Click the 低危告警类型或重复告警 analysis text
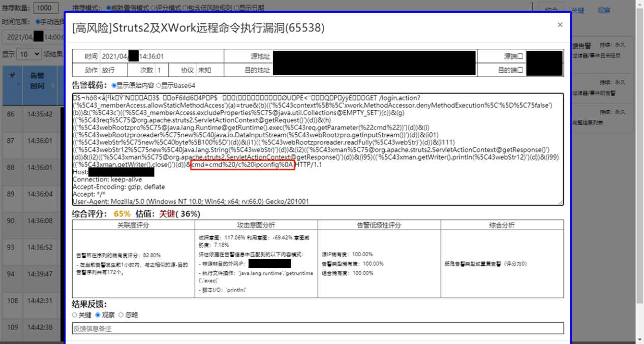Viewport: 644px width, 344px height. (485, 264)
